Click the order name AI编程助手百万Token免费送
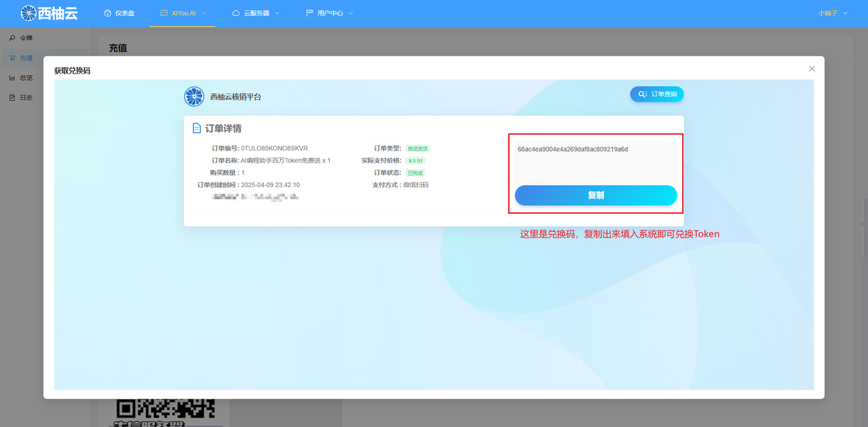 tap(281, 161)
